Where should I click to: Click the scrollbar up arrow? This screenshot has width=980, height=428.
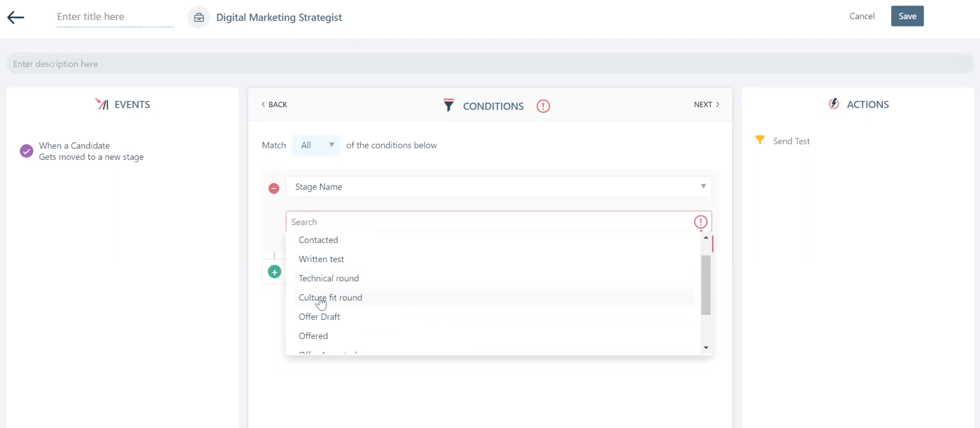click(706, 237)
